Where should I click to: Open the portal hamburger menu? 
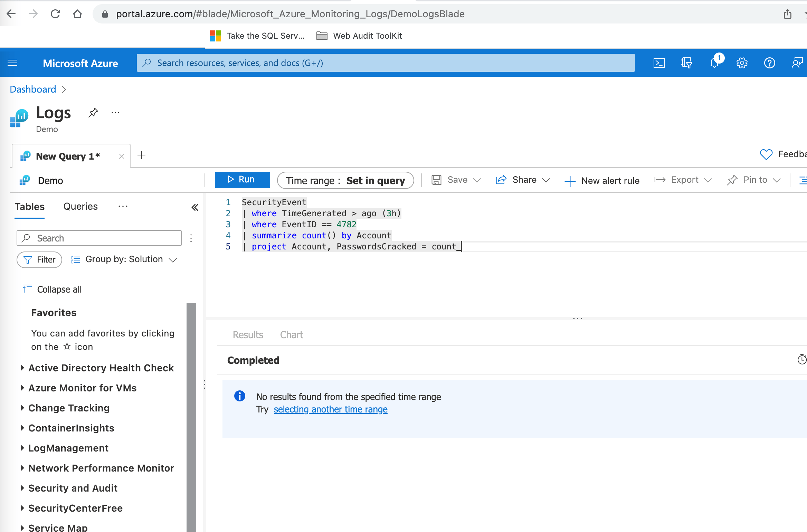pos(12,63)
